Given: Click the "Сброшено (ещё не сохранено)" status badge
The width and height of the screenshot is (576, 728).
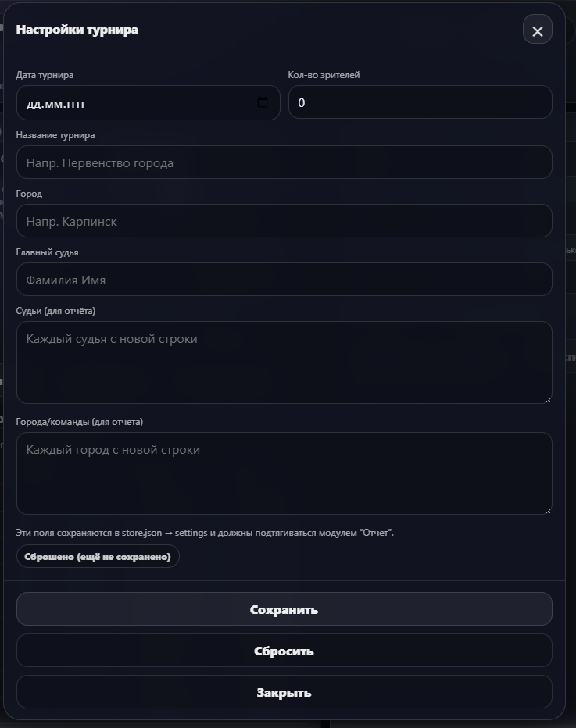Looking at the screenshot, I should point(98,556).
